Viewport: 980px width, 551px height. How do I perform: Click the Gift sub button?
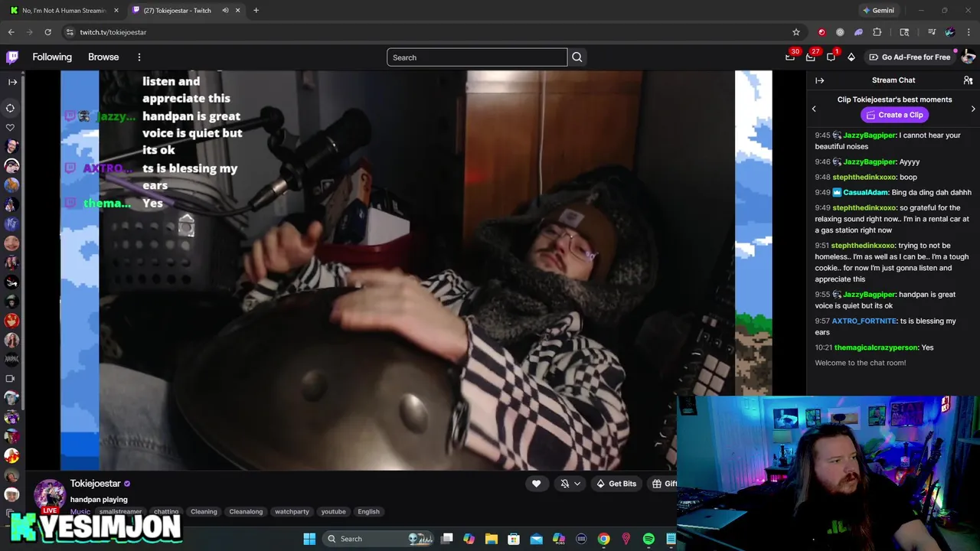[663, 484]
